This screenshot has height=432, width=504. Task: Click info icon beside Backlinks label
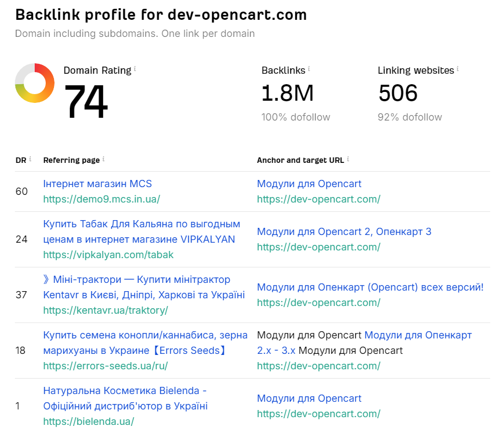click(x=309, y=68)
